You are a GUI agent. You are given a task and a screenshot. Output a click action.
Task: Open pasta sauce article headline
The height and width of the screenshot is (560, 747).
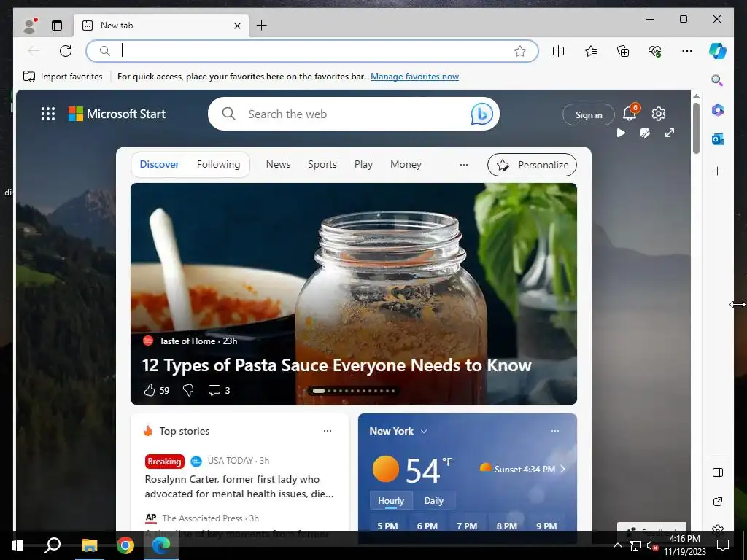click(336, 365)
